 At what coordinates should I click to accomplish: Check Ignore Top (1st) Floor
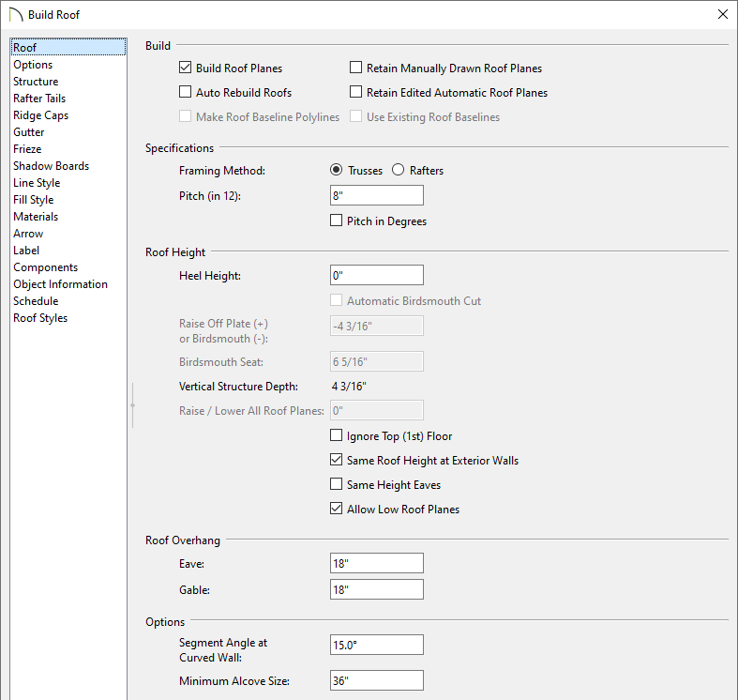[x=336, y=435]
